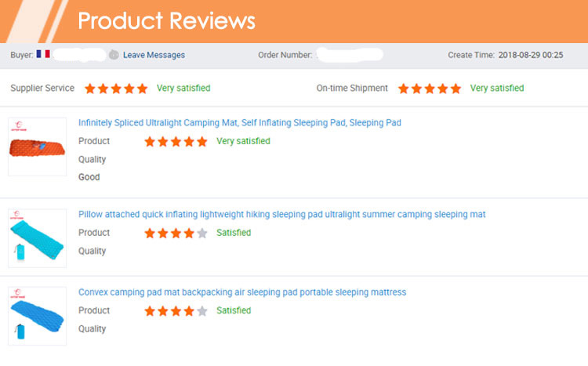
Task: Click the orange camping mat thumbnail
Action: pyautogui.click(x=37, y=147)
